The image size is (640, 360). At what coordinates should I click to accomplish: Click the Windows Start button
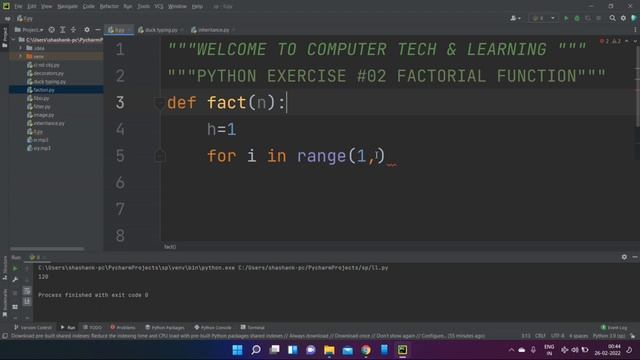[237, 350]
